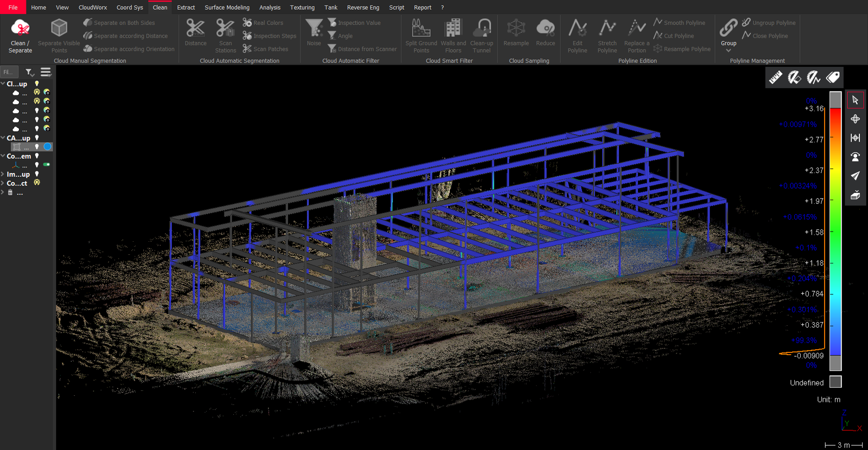Toggle bulb on the highlighted CAD row
Image resolution: width=868 pixels, height=450 pixels.
(37, 146)
